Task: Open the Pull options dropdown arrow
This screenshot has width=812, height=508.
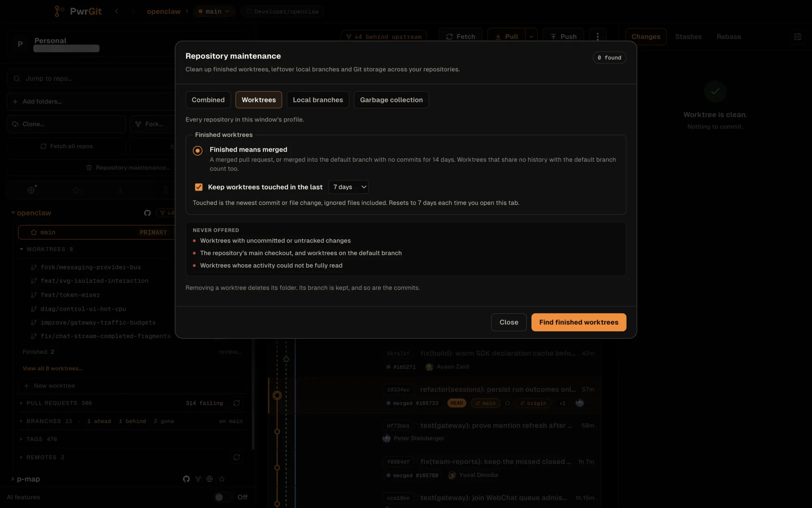Action: [x=531, y=37]
